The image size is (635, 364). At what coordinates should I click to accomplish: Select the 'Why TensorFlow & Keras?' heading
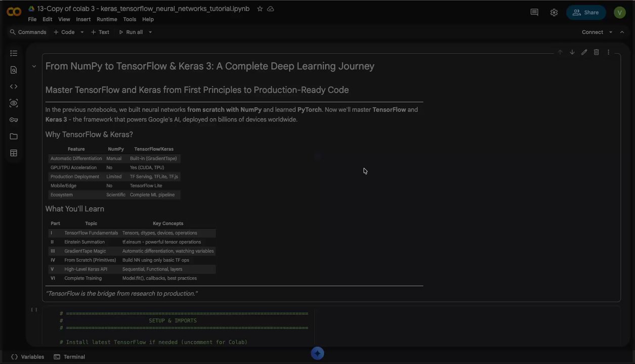click(89, 134)
